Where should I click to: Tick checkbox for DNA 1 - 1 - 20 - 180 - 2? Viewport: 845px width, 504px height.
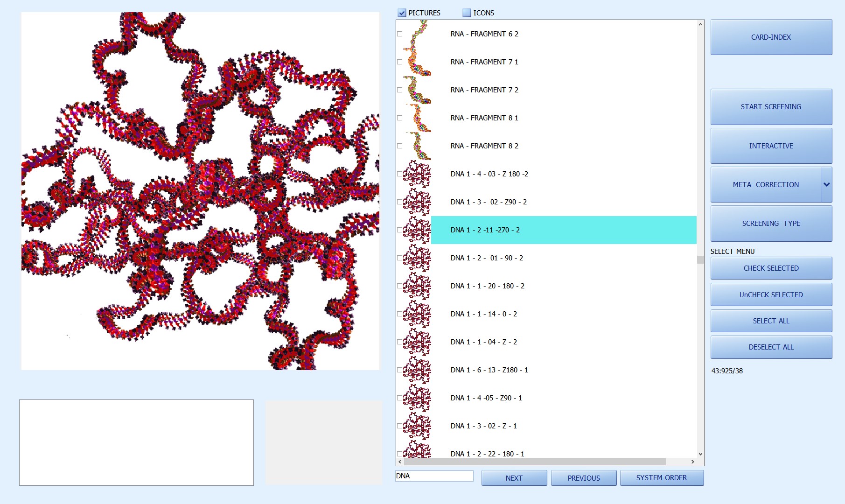(x=399, y=286)
